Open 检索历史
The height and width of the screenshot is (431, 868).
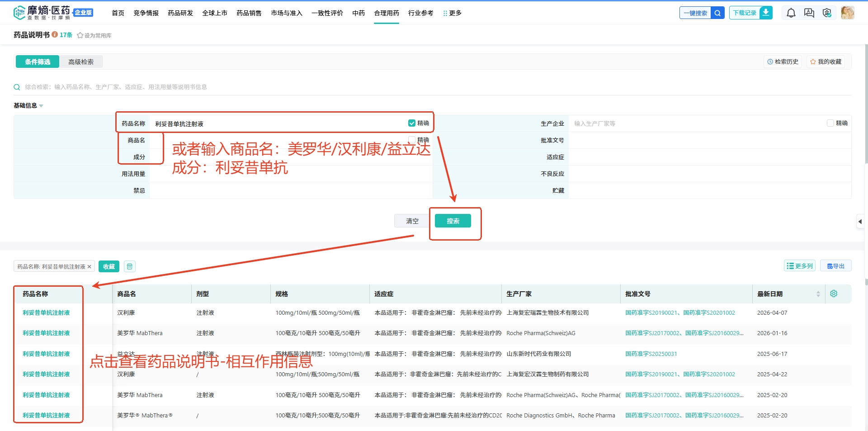[x=783, y=62]
